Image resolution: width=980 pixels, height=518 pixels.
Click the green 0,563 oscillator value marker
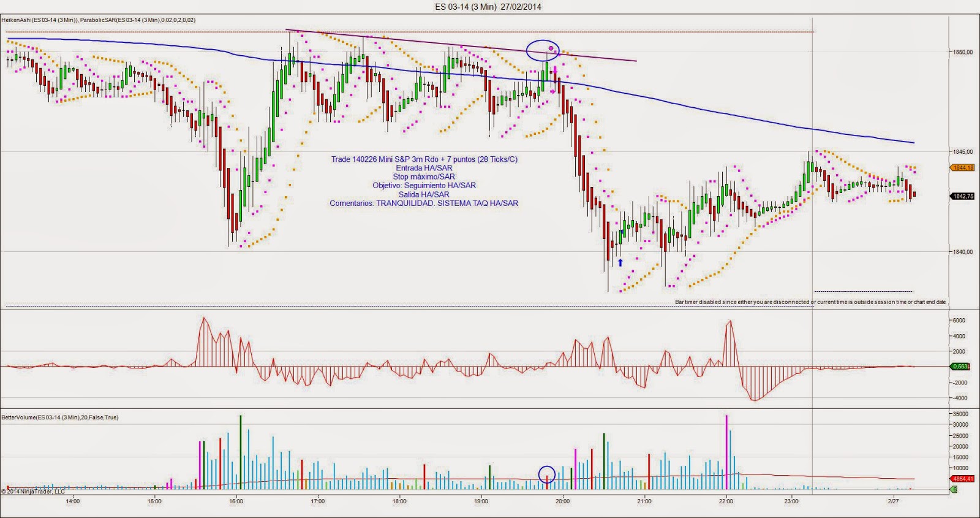point(959,367)
